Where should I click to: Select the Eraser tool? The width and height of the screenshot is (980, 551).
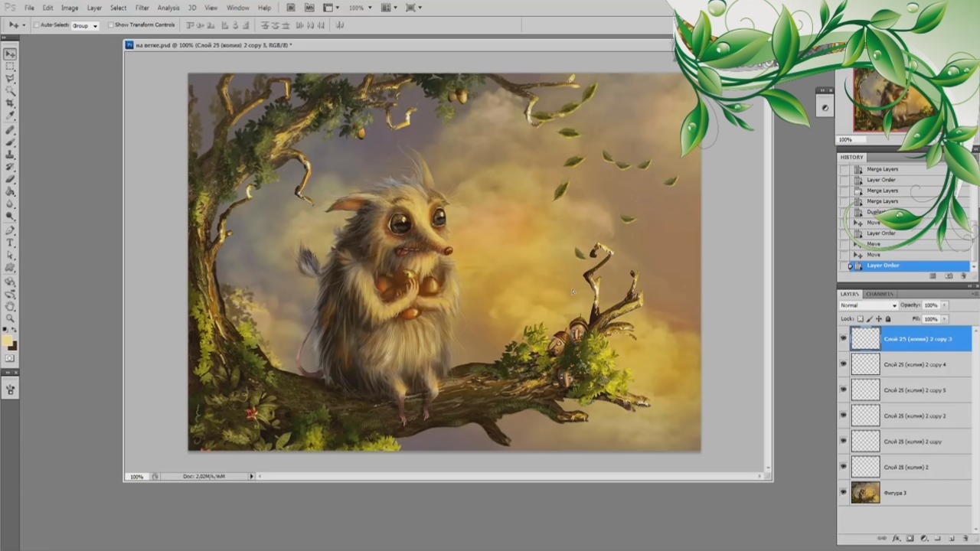[x=10, y=180]
